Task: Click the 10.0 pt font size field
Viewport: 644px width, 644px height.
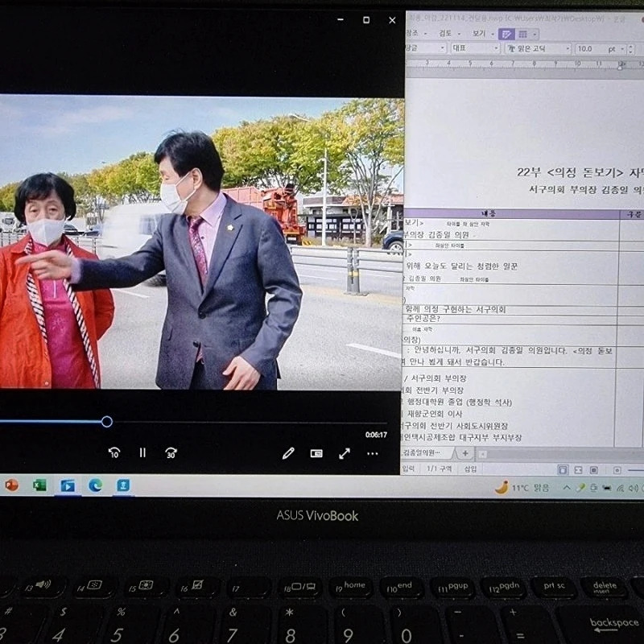Action: [x=591, y=49]
